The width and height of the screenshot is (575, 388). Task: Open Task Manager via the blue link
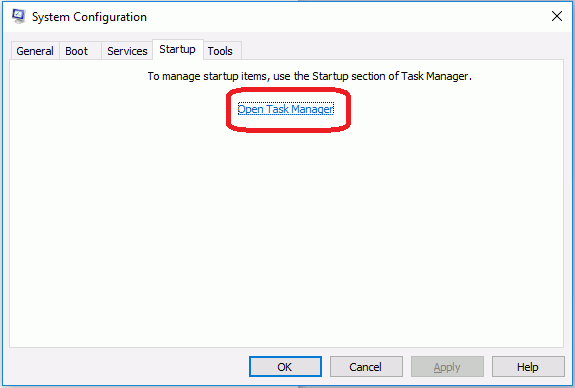[x=286, y=109]
